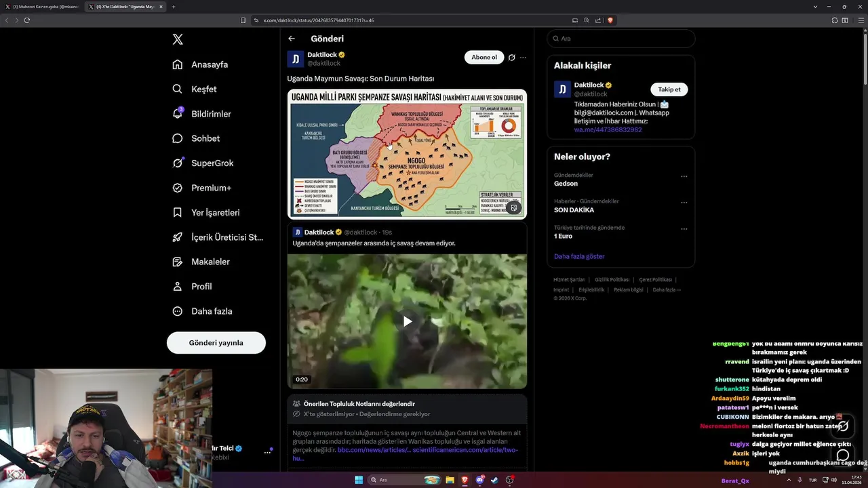Viewport: 868px width, 488px height.
Task: Click Grok icon next to Abone ol
Action: pos(512,58)
